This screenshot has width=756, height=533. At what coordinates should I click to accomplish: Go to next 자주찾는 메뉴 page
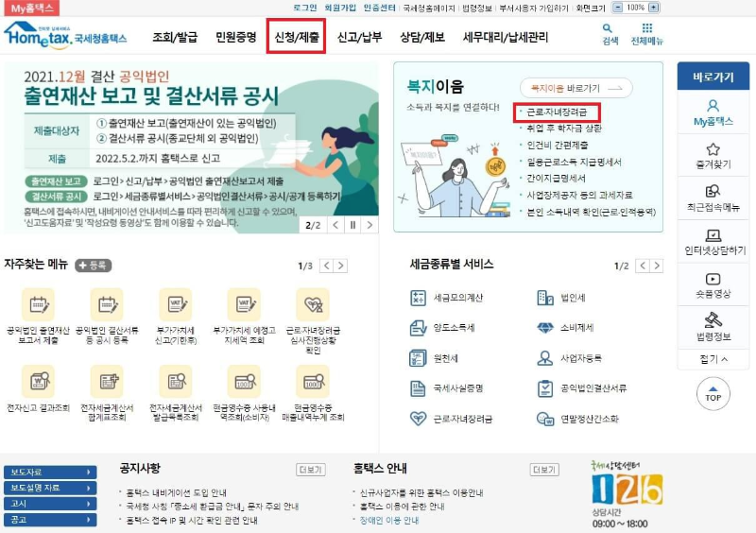pyautogui.click(x=341, y=266)
